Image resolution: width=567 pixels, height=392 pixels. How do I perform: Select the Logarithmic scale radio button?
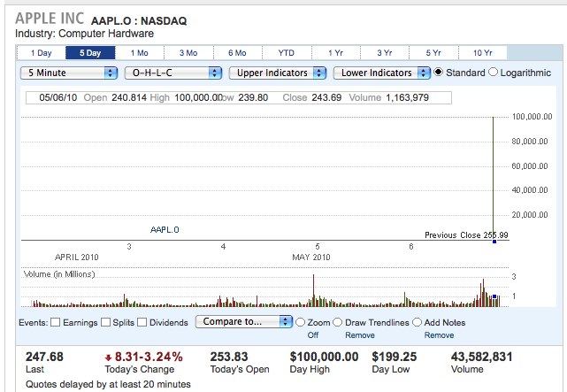(x=493, y=72)
